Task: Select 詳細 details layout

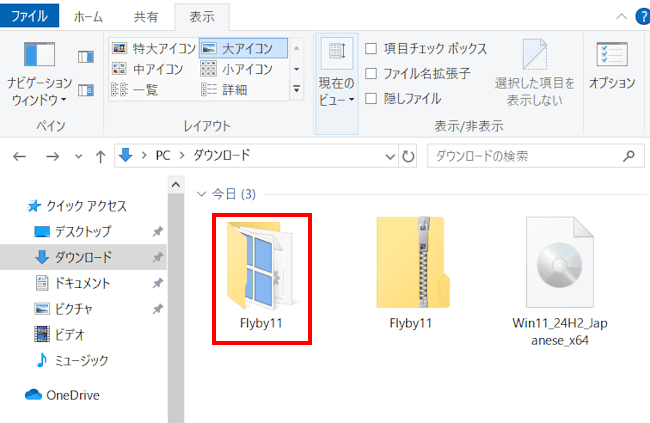Action: pos(224,89)
